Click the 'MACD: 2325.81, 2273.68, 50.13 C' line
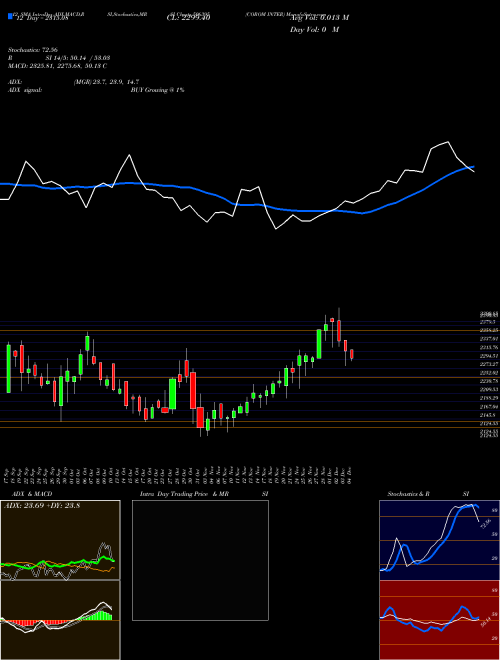Screen dimensions: 500x660 [57, 66]
